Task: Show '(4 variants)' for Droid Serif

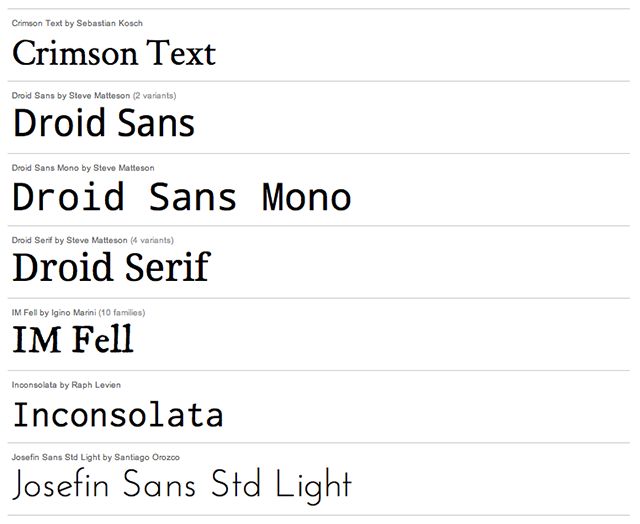Action: tap(152, 240)
